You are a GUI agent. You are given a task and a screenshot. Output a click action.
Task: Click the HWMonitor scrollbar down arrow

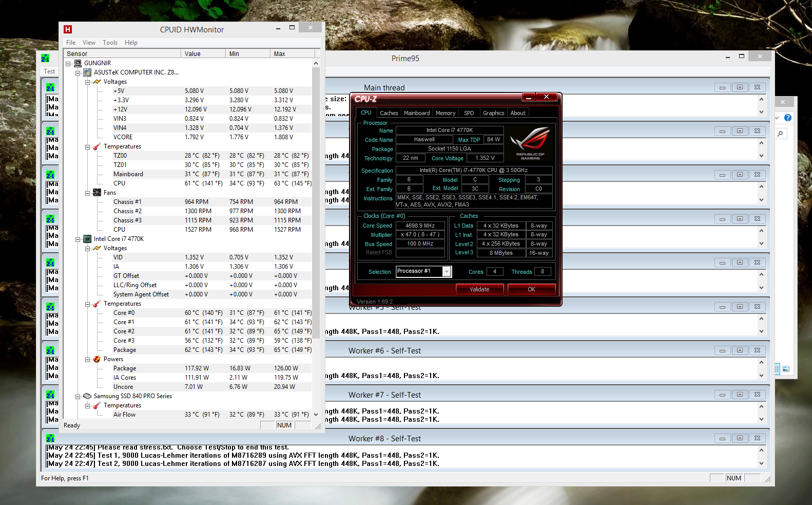pyautogui.click(x=316, y=415)
